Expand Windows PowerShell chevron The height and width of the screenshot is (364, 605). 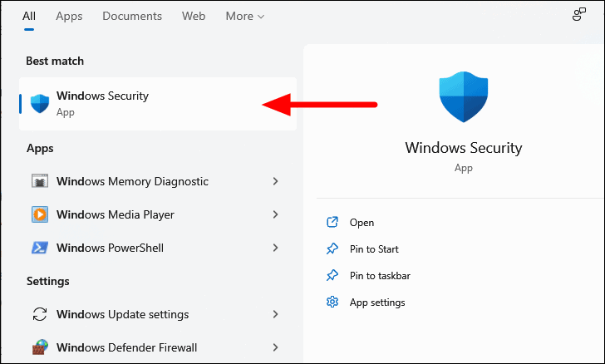coord(275,248)
